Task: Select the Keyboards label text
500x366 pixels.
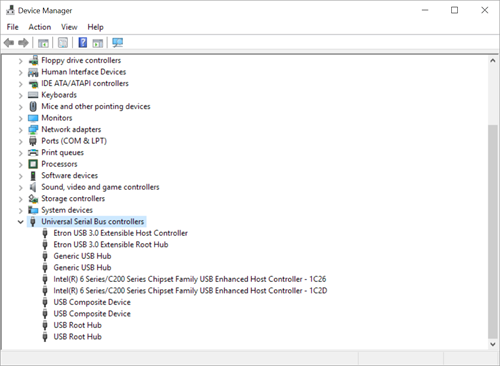Action: pyautogui.click(x=59, y=95)
